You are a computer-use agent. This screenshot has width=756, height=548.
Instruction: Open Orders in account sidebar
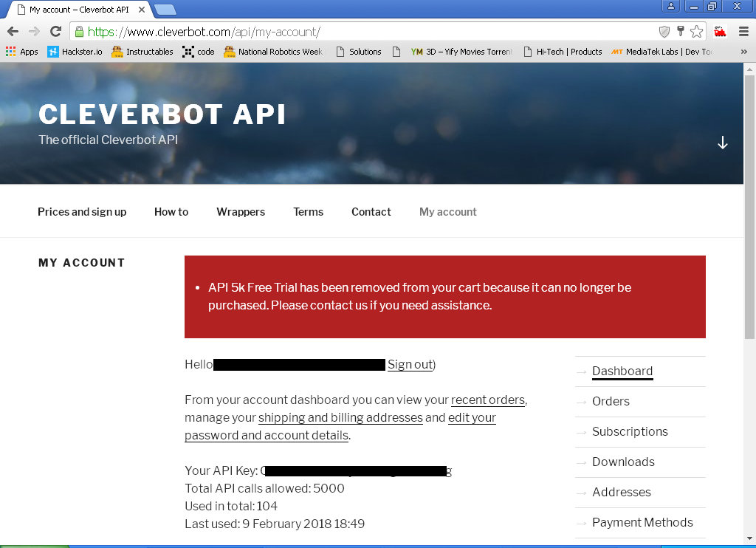click(x=611, y=401)
